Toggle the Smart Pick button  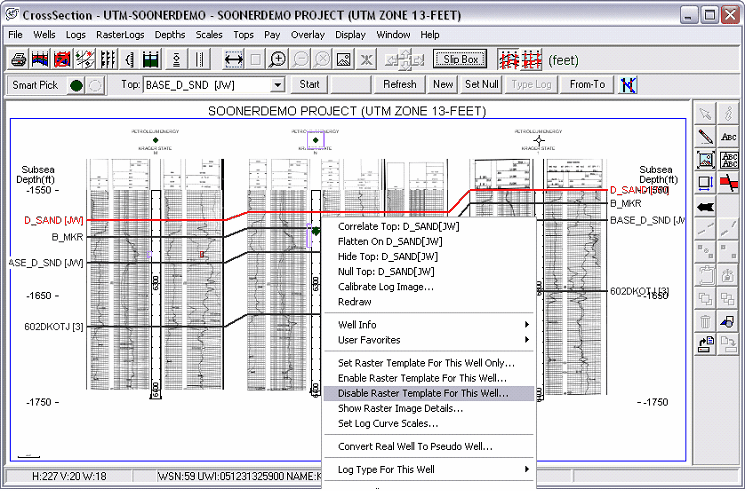coord(34,85)
